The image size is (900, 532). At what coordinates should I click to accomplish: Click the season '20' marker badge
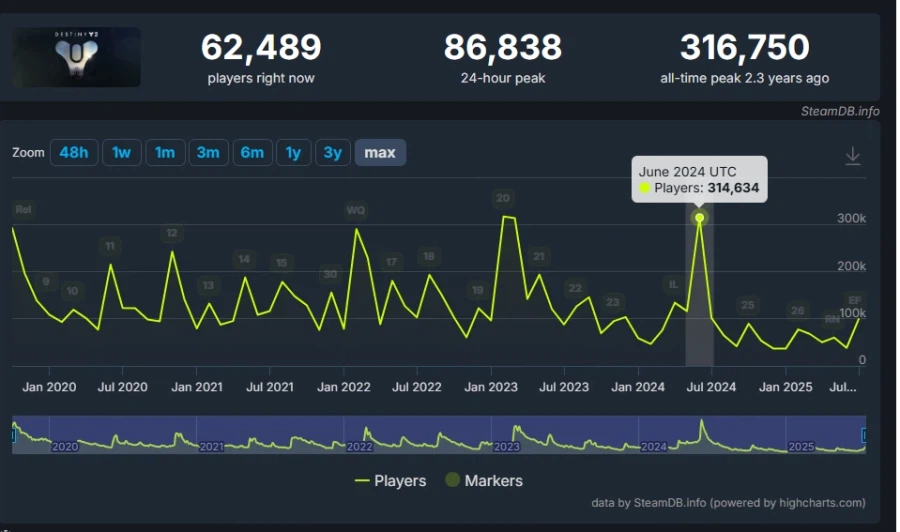(503, 198)
